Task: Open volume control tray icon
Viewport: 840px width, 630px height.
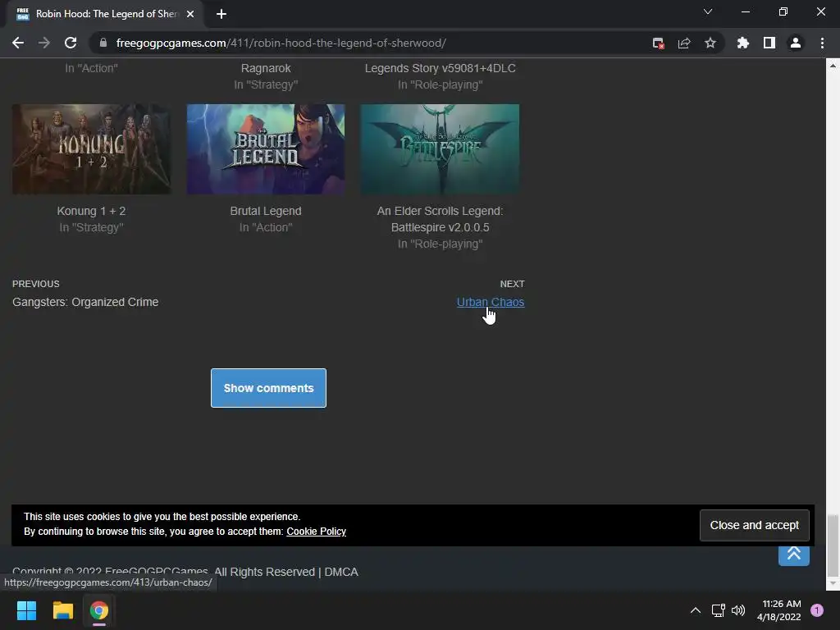Action: point(738,610)
